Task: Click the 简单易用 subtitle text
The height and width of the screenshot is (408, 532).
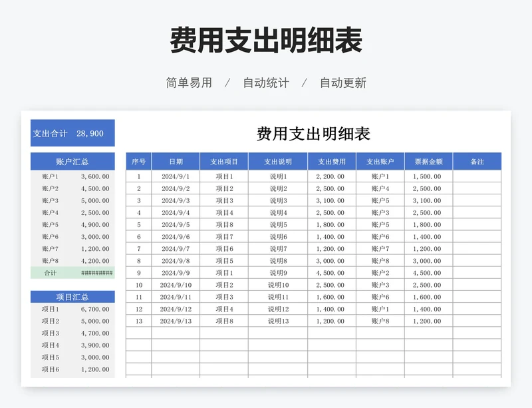Action: 189,83
